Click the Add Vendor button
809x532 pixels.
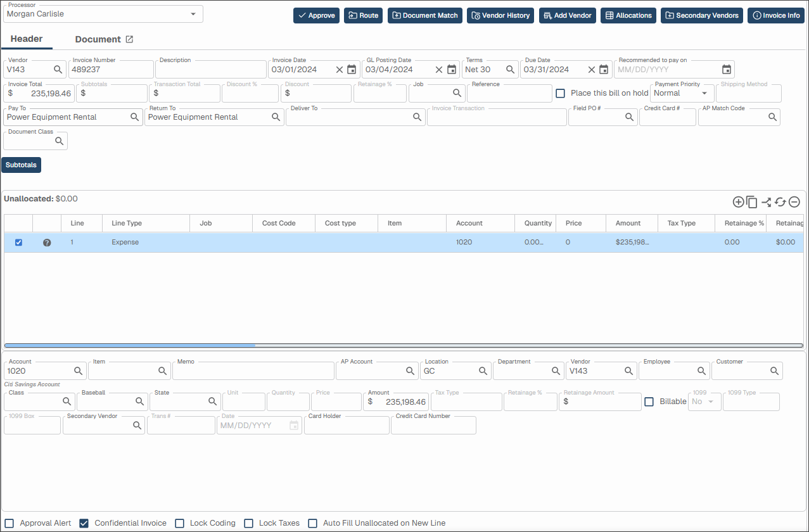[568, 15]
